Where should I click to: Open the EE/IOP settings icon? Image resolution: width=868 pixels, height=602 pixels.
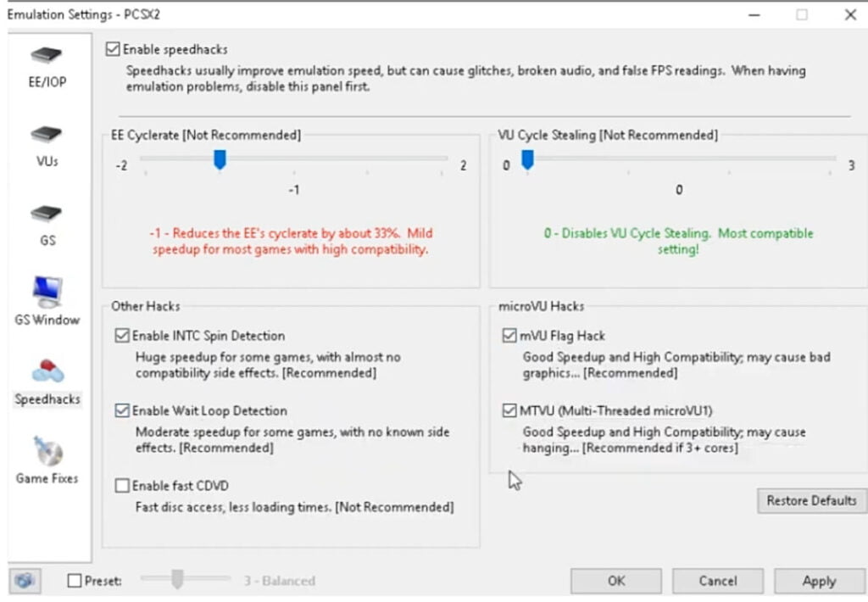coord(47,55)
